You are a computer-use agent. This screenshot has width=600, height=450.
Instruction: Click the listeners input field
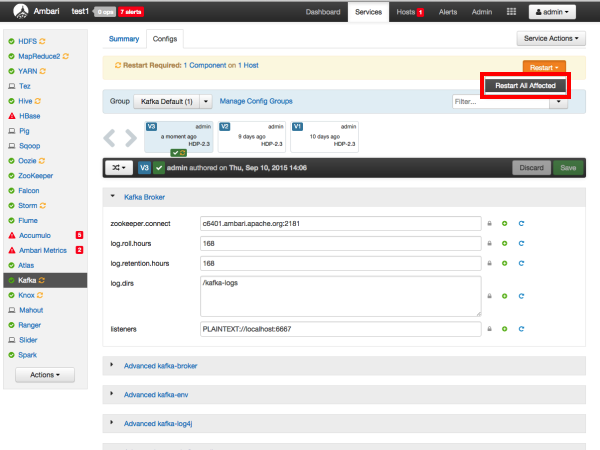point(341,329)
